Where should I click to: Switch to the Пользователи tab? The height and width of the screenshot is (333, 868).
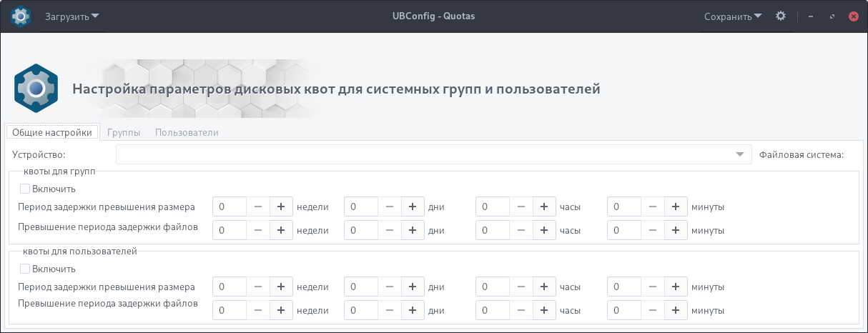click(x=187, y=132)
